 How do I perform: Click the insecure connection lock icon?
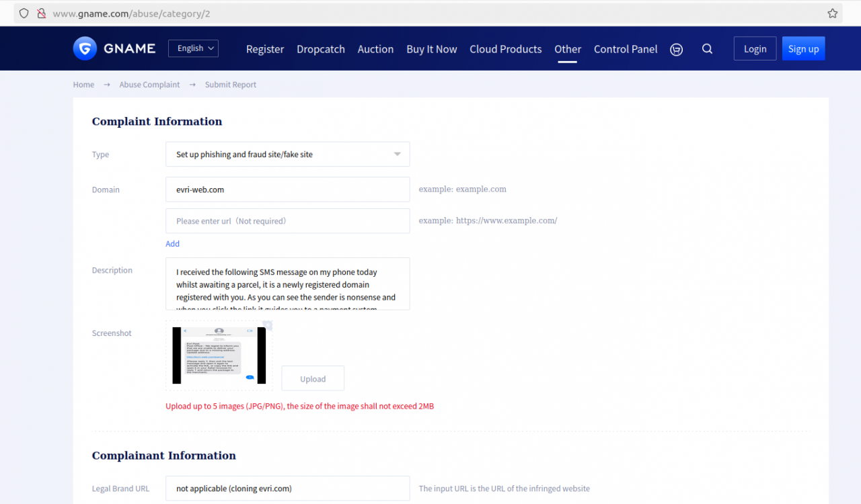(42, 13)
